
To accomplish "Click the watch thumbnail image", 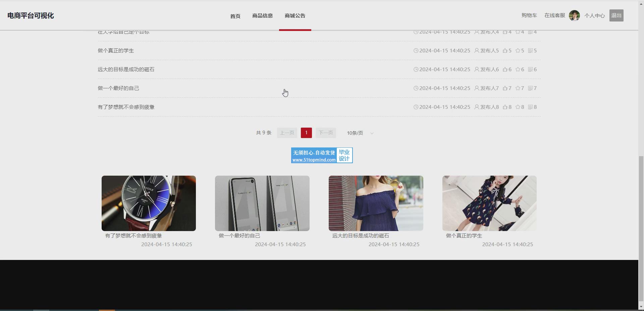I will 149,203.
